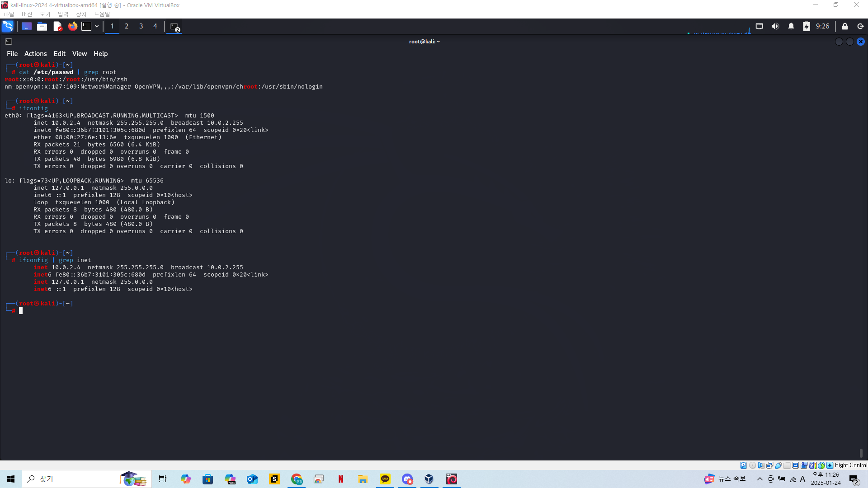The width and height of the screenshot is (868, 488).
Task: Launch Firefox from the Kali panel
Action: [72, 26]
